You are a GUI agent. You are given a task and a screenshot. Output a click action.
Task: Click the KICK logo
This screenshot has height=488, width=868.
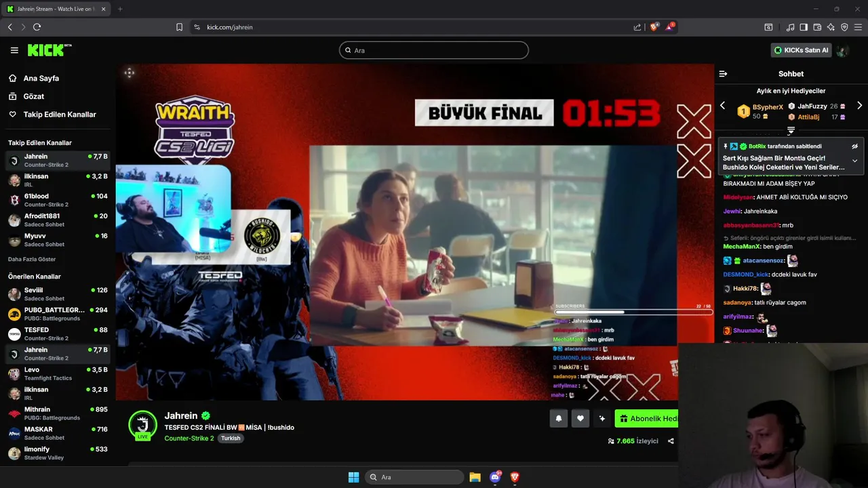pyautogui.click(x=50, y=50)
